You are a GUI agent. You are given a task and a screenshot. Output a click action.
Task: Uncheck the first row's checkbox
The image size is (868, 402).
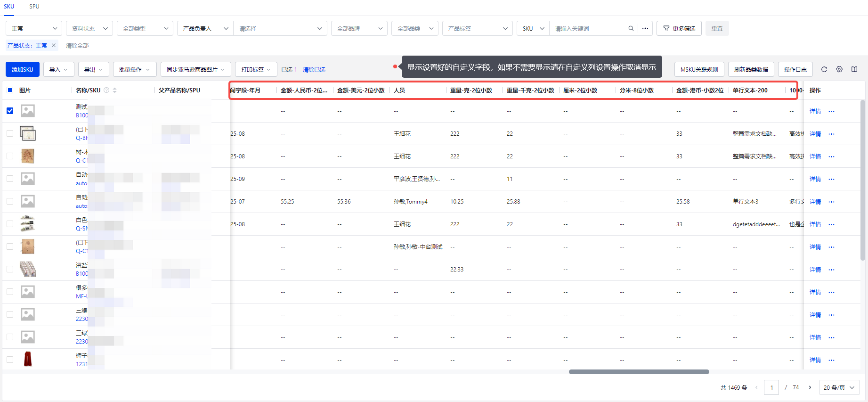[x=10, y=111]
